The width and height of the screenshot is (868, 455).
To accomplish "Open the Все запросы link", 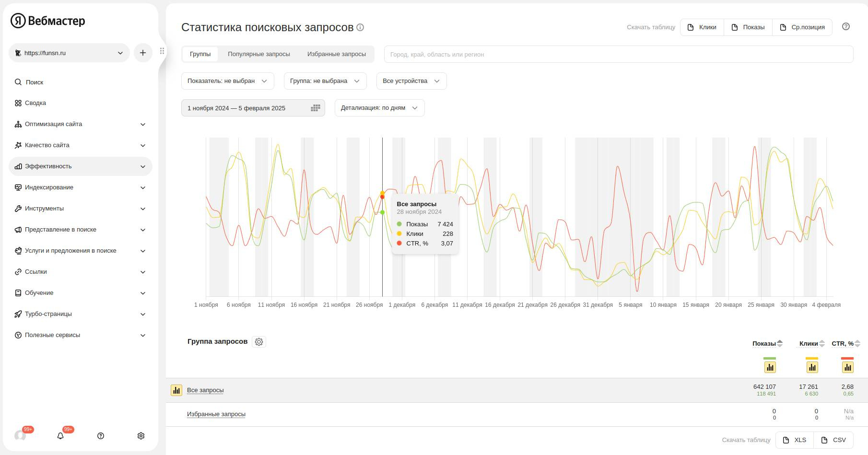I will pyautogui.click(x=205, y=390).
